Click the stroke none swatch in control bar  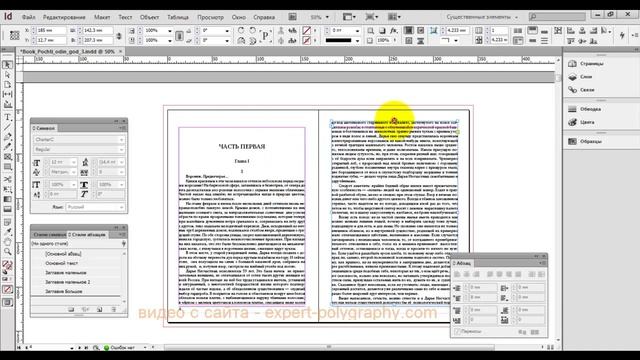[307, 41]
